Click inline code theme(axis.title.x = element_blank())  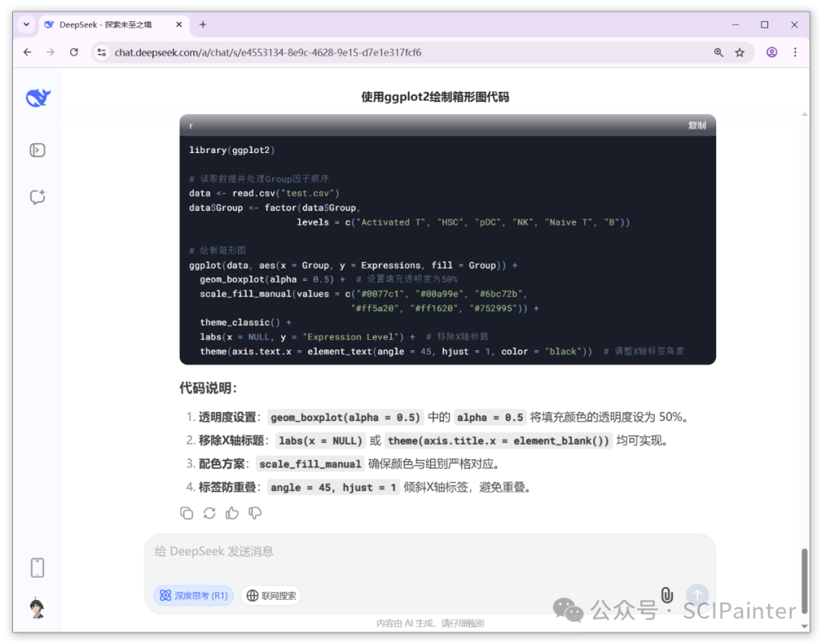pyautogui.click(x=499, y=441)
